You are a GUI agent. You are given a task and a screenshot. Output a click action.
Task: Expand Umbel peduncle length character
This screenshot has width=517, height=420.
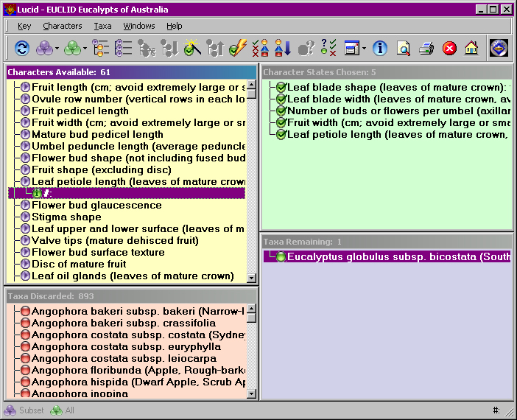click(x=25, y=146)
